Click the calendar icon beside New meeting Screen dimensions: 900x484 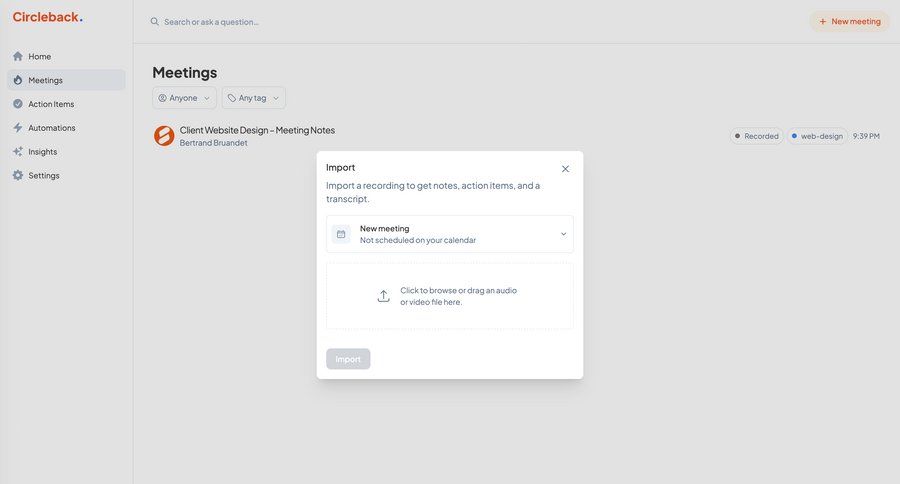tap(341, 234)
